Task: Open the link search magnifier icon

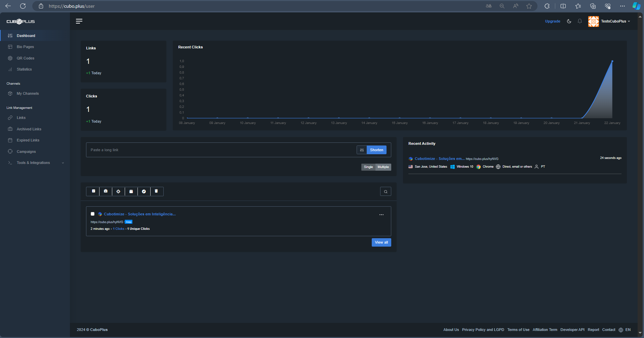Action: [x=386, y=192]
